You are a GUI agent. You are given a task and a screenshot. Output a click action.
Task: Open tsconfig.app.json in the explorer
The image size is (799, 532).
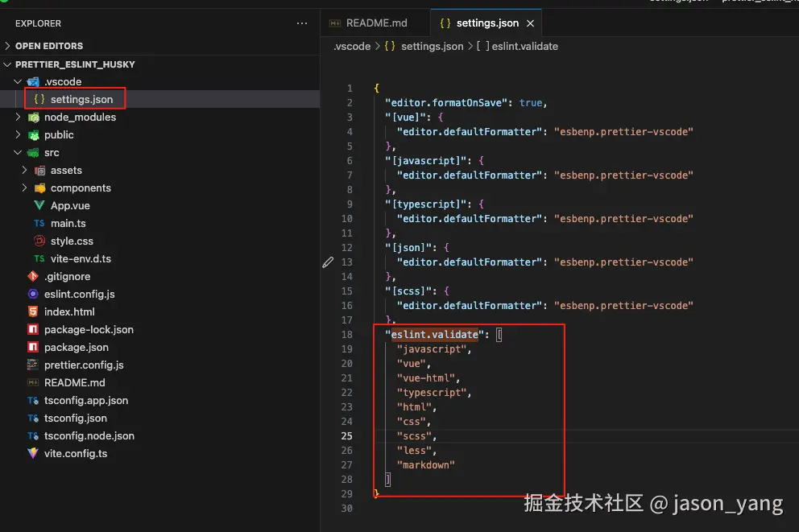click(x=86, y=400)
